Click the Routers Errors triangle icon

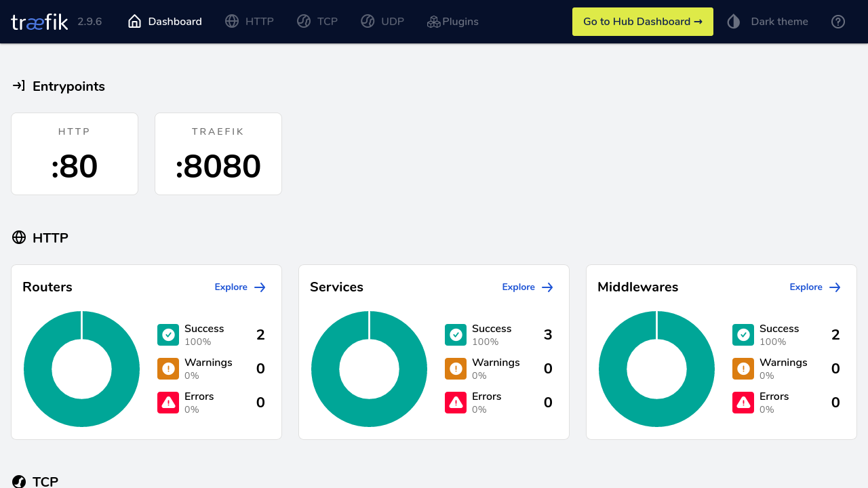(168, 403)
